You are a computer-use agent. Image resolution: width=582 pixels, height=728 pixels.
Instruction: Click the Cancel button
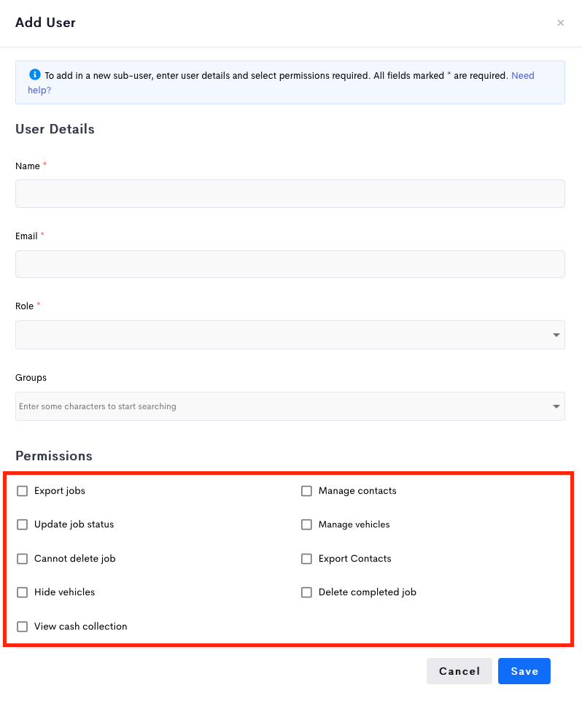click(459, 671)
